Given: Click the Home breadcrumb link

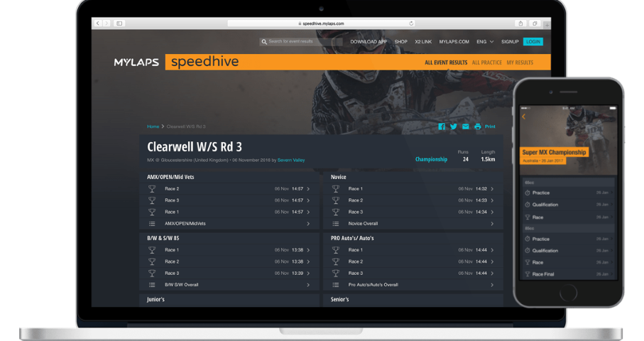Looking at the screenshot, I should (x=153, y=126).
